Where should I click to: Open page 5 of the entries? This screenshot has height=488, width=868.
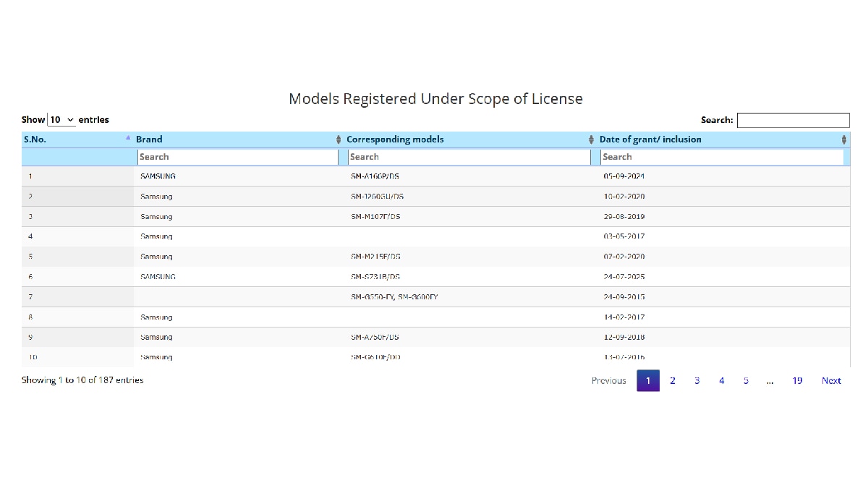pyautogui.click(x=746, y=380)
